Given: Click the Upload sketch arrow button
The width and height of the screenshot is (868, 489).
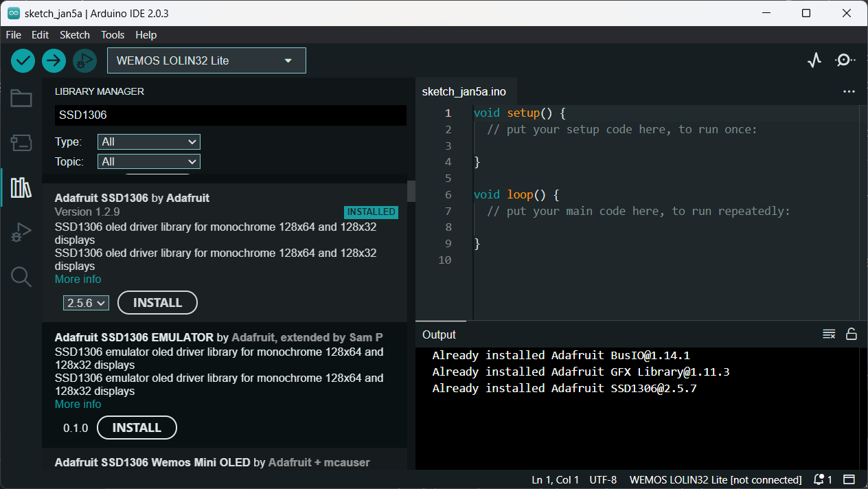Looking at the screenshot, I should (x=54, y=60).
